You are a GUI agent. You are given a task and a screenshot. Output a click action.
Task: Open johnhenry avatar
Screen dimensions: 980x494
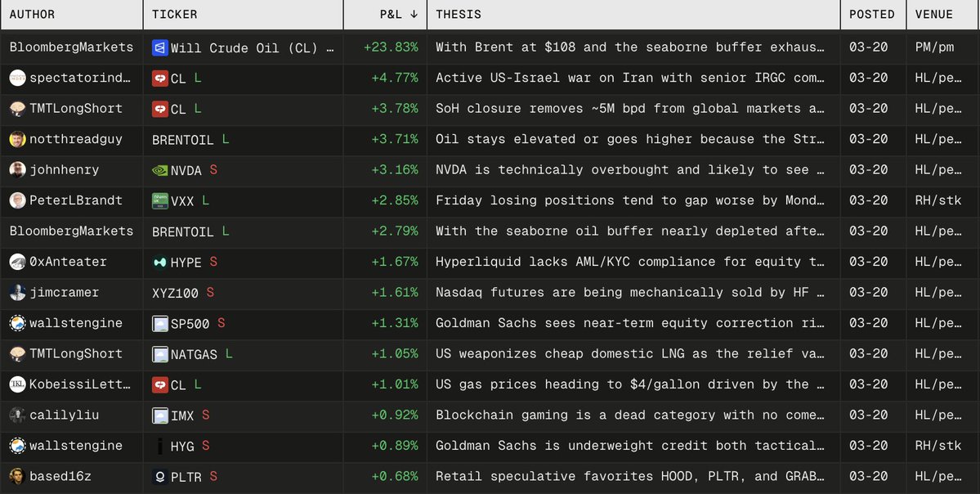[x=17, y=170]
